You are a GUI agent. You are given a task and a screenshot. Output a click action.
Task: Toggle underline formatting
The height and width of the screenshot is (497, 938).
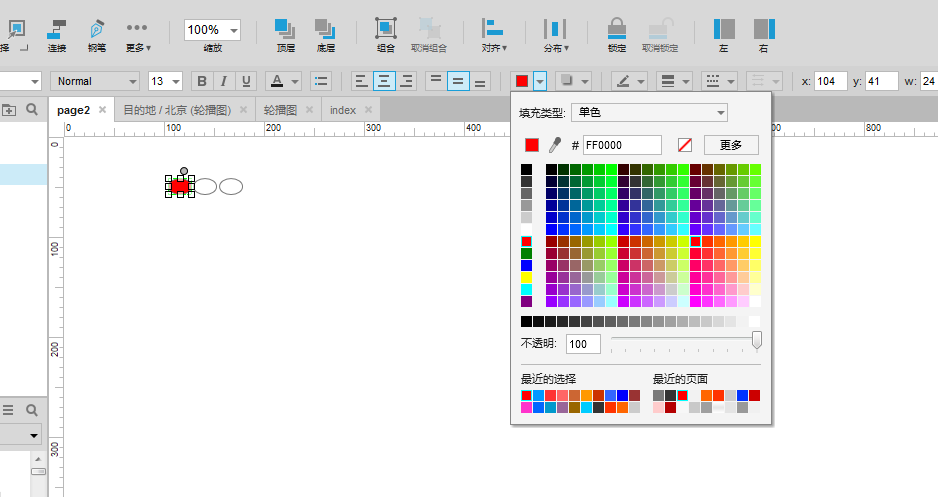(245, 81)
